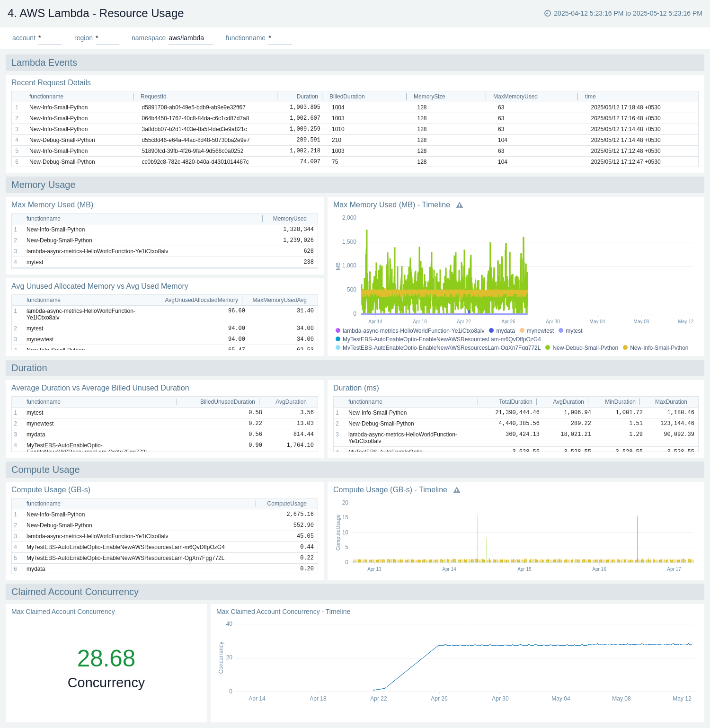Click the warning icon on Compute Usage timeline

point(457,490)
